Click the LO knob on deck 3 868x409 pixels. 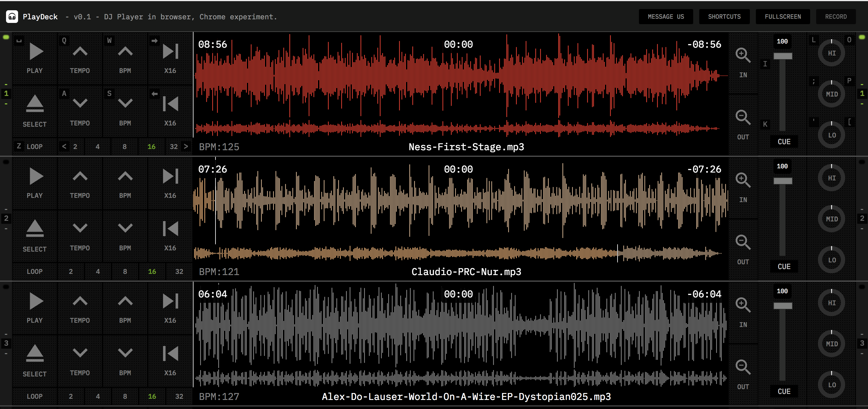(831, 385)
